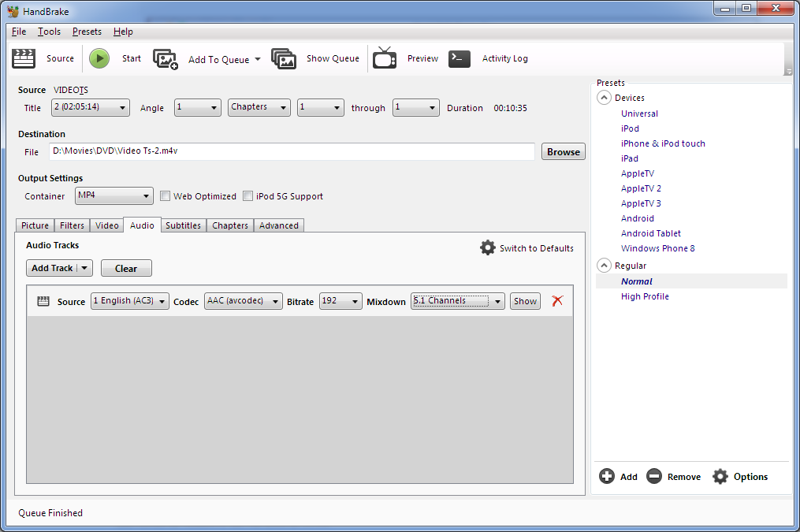Click the Add preset plus icon
Viewport: 800px width, 532px height.
607,476
